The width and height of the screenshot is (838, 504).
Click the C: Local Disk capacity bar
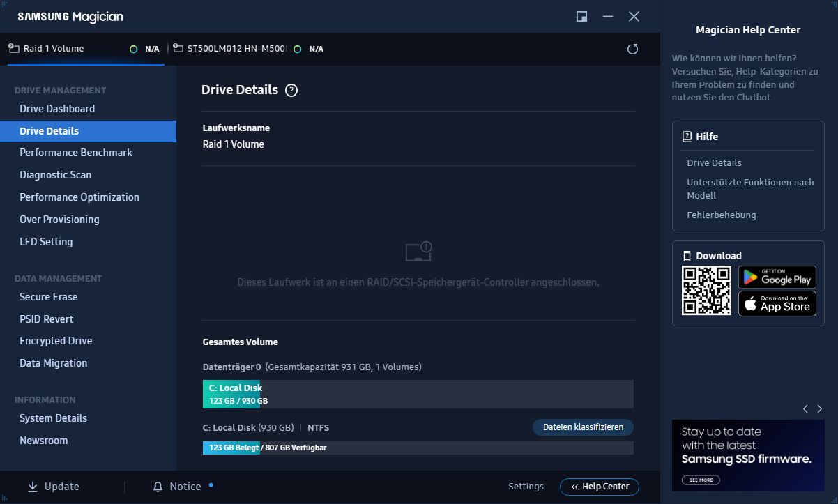click(418, 395)
